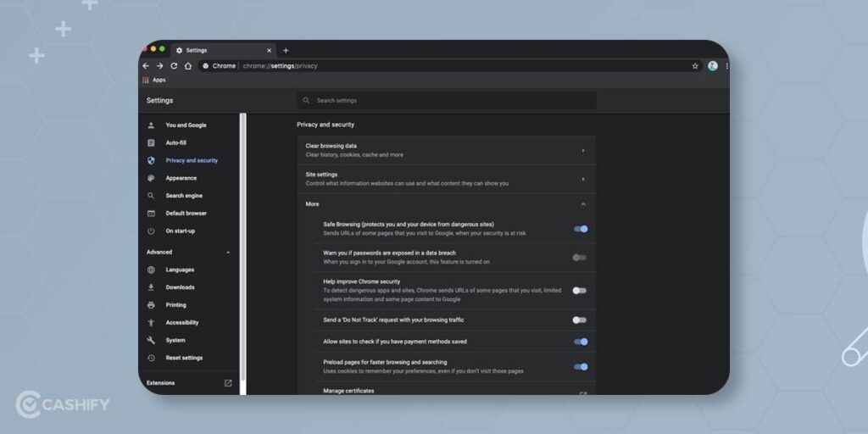
Task: Select On start-up in sidebar
Action: click(x=181, y=231)
